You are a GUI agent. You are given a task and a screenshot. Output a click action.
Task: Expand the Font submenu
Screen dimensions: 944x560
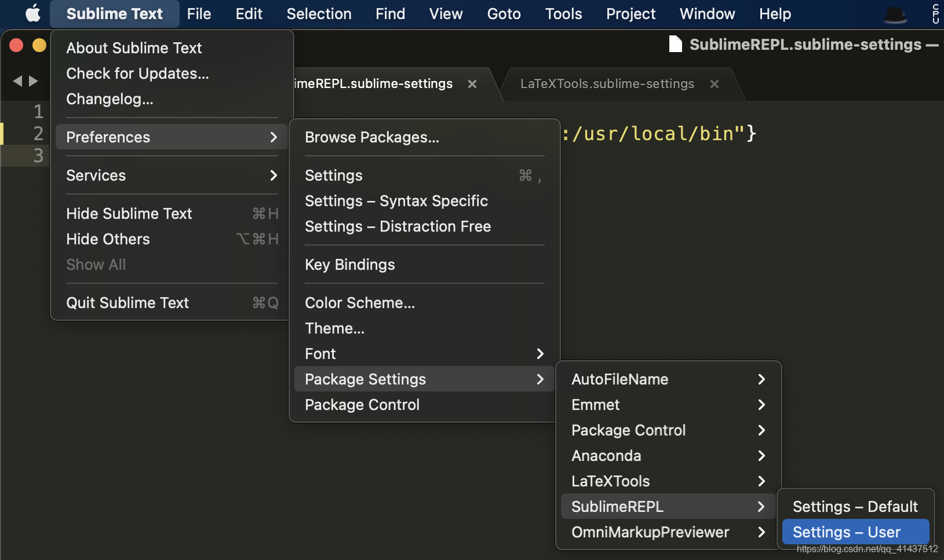pyautogui.click(x=425, y=354)
